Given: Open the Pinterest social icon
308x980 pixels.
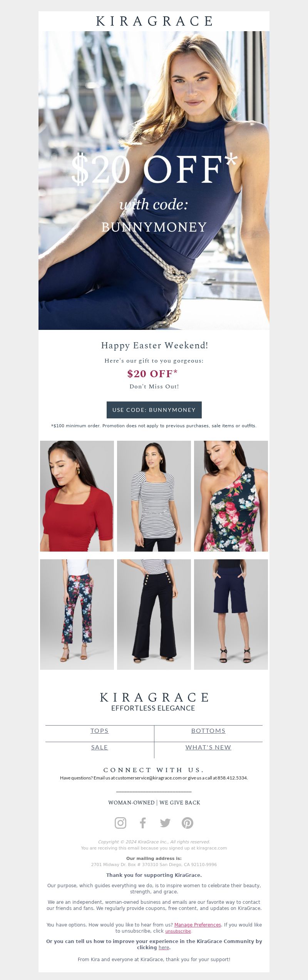Looking at the screenshot, I should (187, 823).
